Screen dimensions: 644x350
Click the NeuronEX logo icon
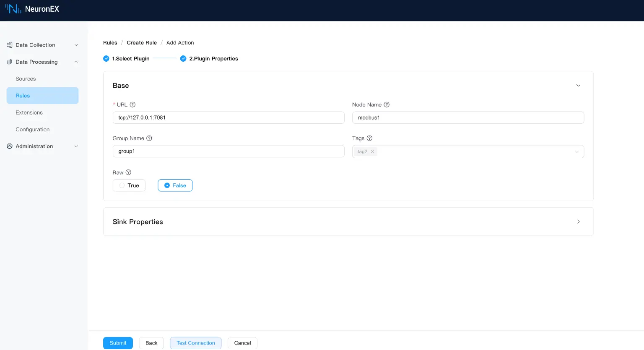point(13,9)
